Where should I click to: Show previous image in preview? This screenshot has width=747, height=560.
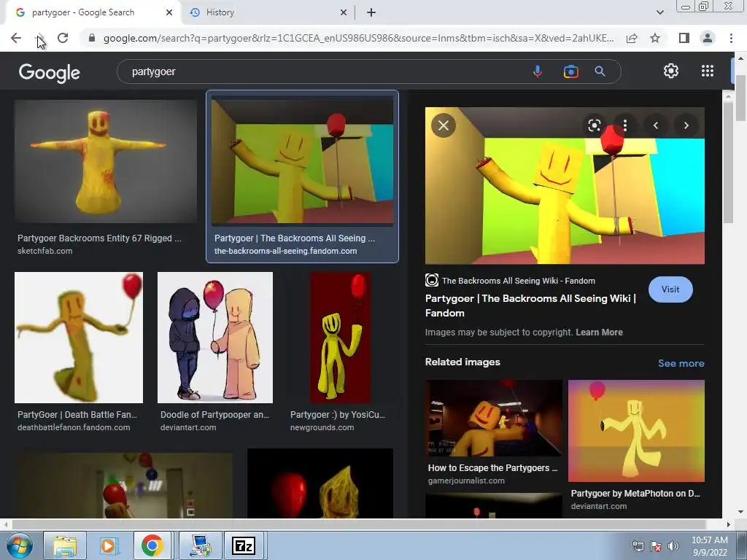pos(656,125)
